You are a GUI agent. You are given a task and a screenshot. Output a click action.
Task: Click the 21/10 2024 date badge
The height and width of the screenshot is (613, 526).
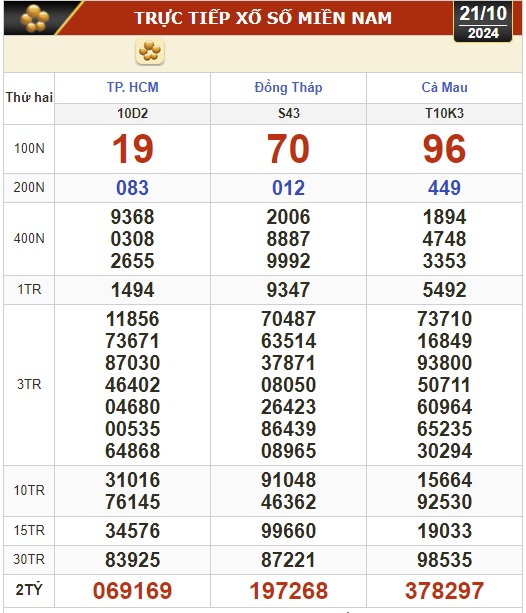(x=483, y=22)
